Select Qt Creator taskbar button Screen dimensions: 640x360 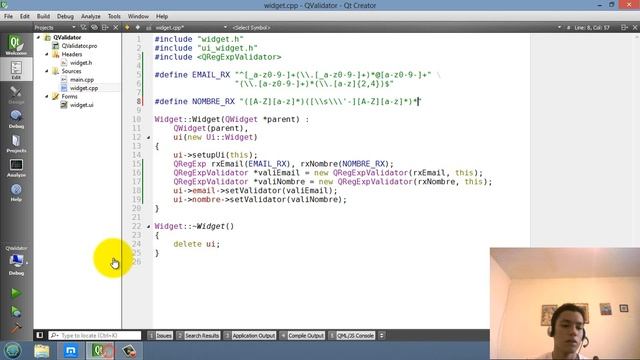point(100,351)
